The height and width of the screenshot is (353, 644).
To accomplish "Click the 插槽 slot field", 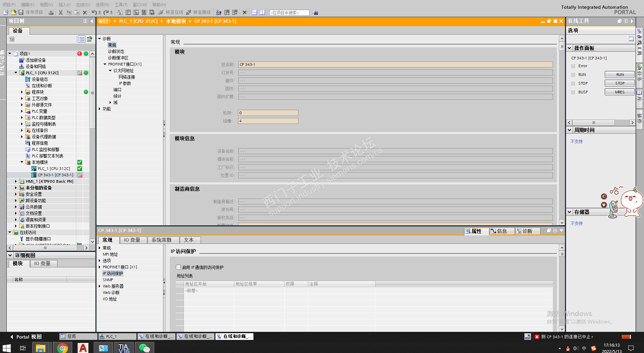I will [x=268, y=121].
